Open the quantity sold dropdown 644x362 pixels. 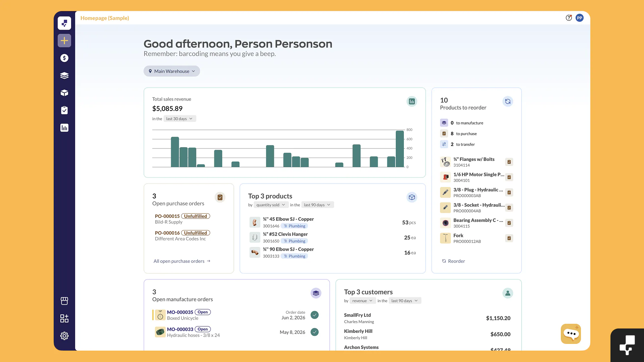tap(271, 205)
